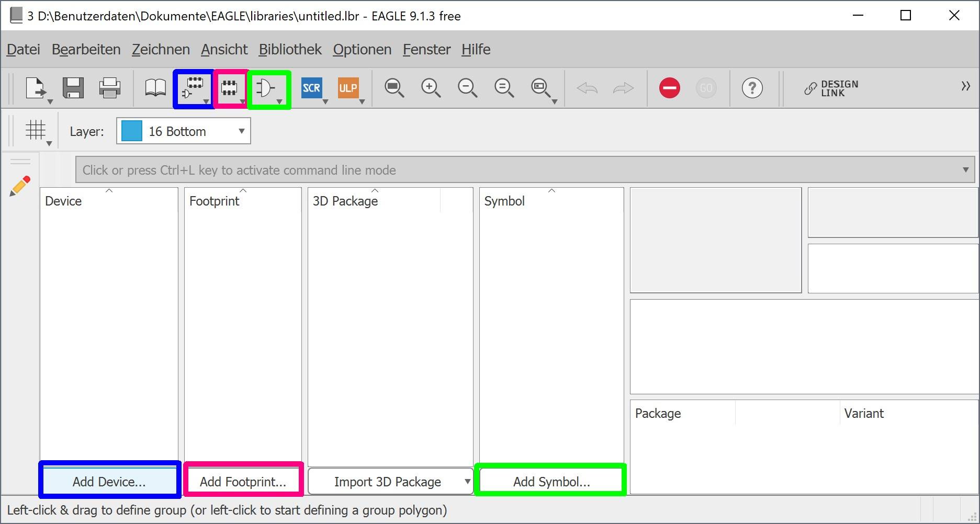This screenshot has width=980, height=524.
Task: Open the Import 3D Package dropdown arrow
Action: (467, 482)
